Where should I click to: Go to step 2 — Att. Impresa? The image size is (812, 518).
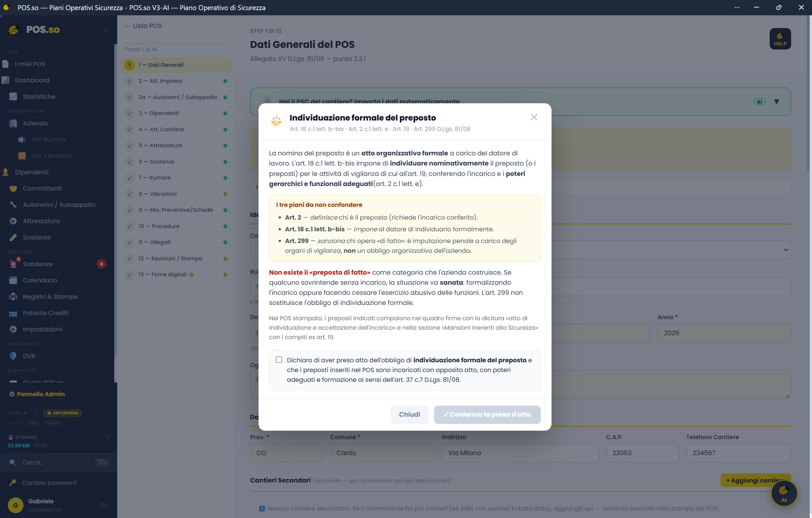click(x=175, y=81)
